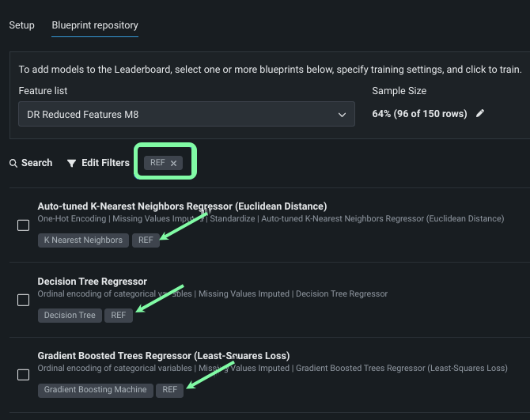Check the K-Nearest Neighbors Regressor blueprint
Screen dimensions: 530x420
(24, 225)
